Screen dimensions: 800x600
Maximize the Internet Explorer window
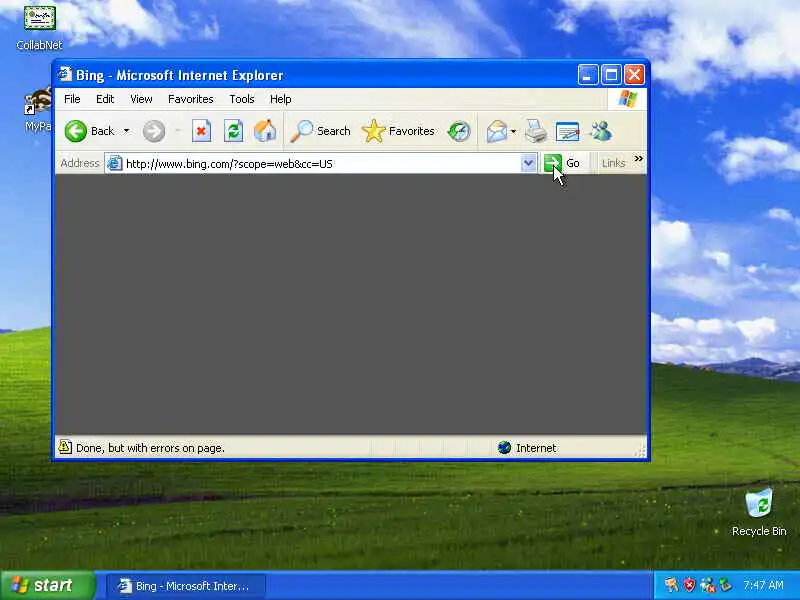[611, 75]
